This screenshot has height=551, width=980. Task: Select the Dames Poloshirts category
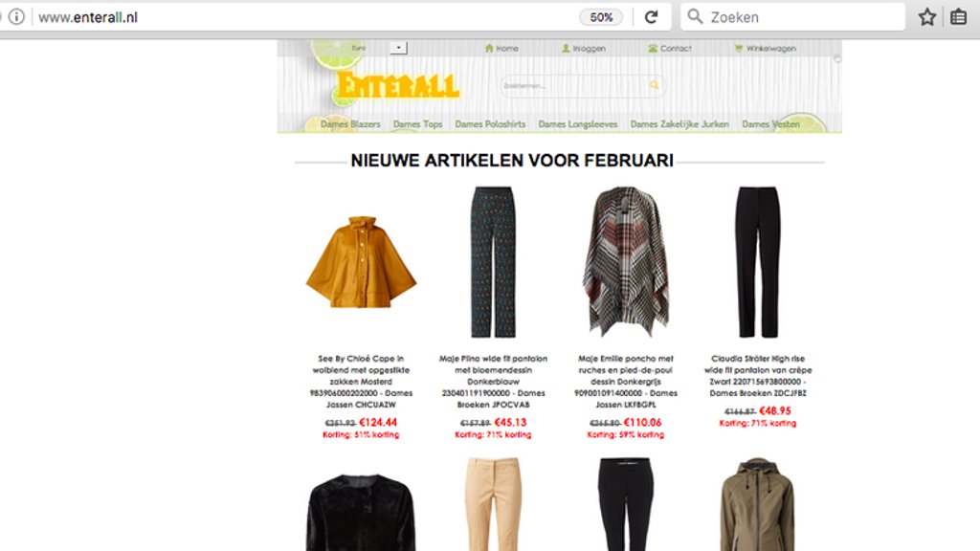(490, 124)
